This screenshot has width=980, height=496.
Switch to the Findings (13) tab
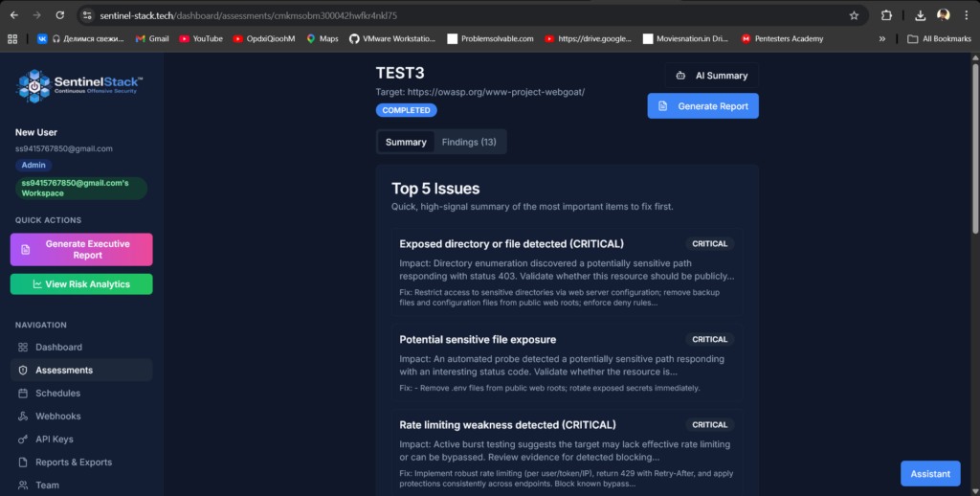(469, 142)
